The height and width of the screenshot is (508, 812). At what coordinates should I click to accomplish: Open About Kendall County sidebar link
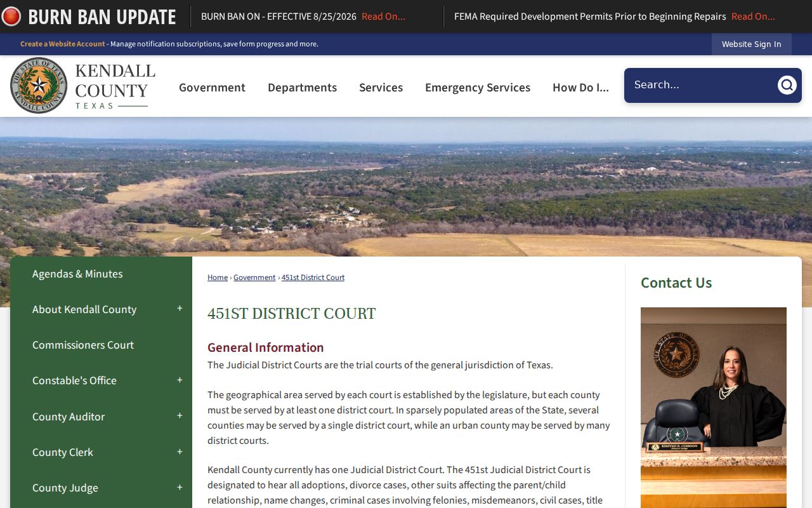pos(84,309)
